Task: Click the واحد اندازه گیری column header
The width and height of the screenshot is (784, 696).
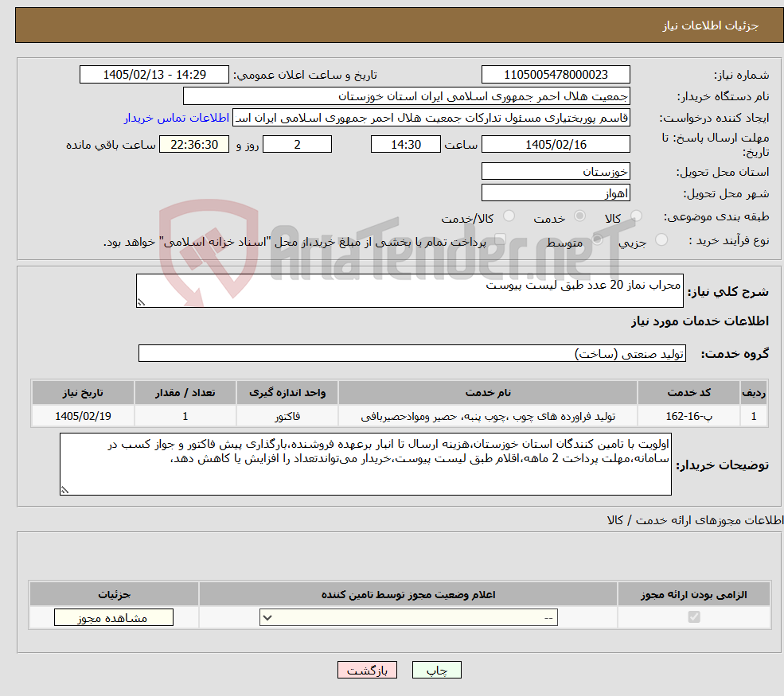Action: 287,393
